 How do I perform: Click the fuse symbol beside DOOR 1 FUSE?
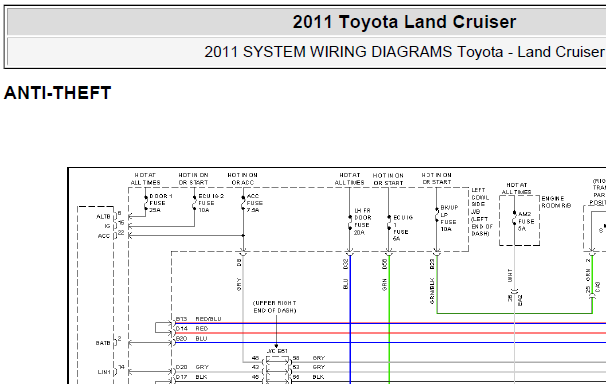pyautogui.click(x=146, y=203)
